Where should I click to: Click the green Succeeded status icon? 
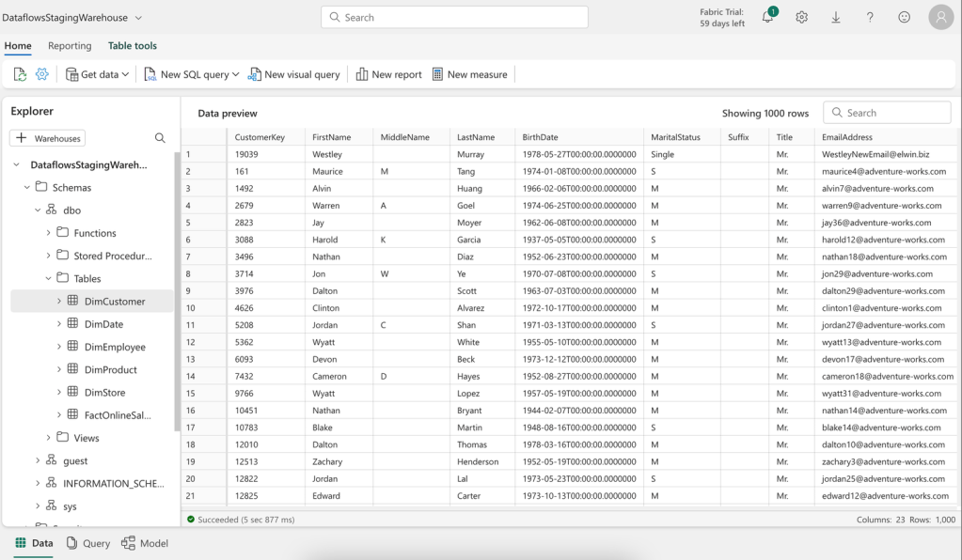191,519
